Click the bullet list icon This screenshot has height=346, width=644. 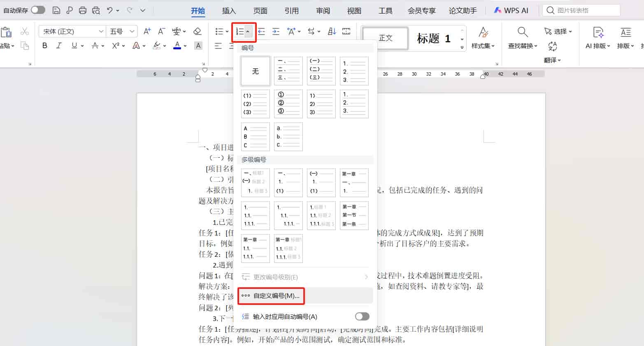219,31
